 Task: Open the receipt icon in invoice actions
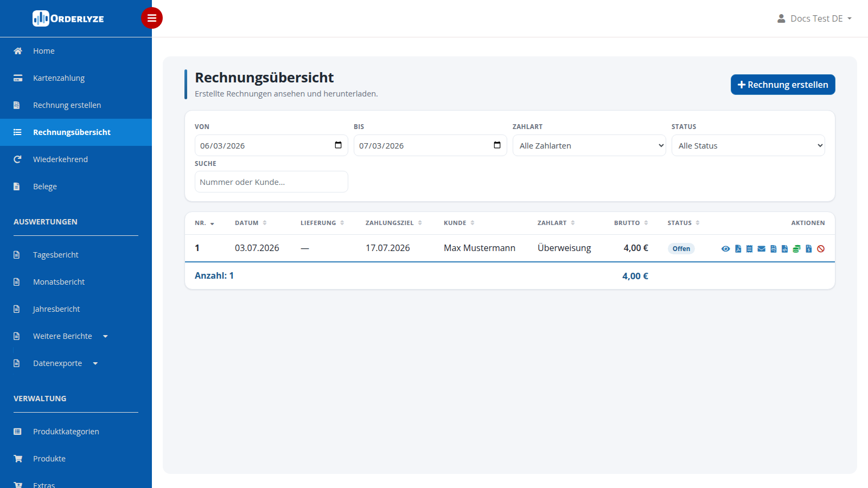(749, 248)
